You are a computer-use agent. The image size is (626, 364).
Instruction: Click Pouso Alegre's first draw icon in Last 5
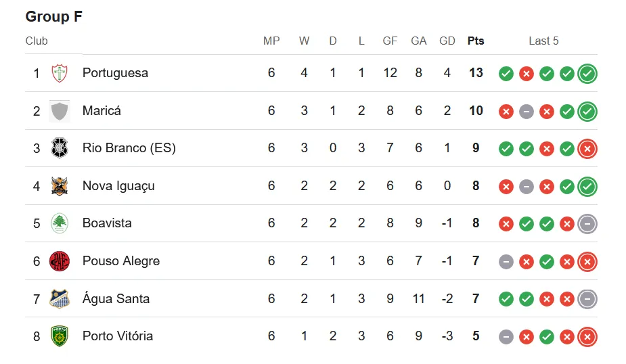pyautogui.click(x=506, y=262)
